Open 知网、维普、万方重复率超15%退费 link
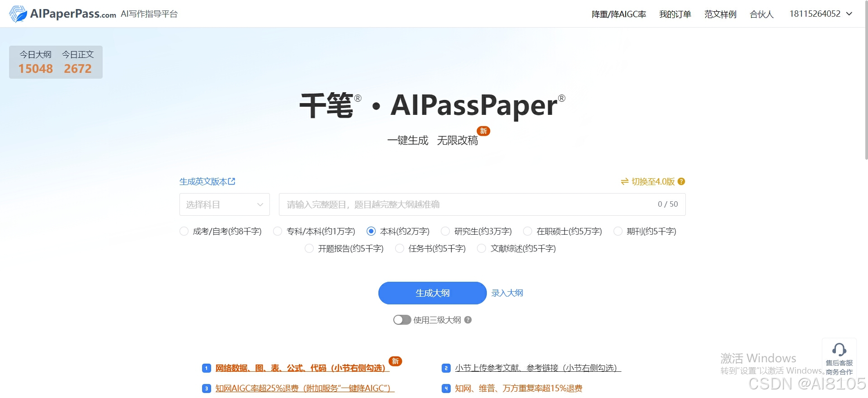 pyautogui.click(x=519, y=388)
